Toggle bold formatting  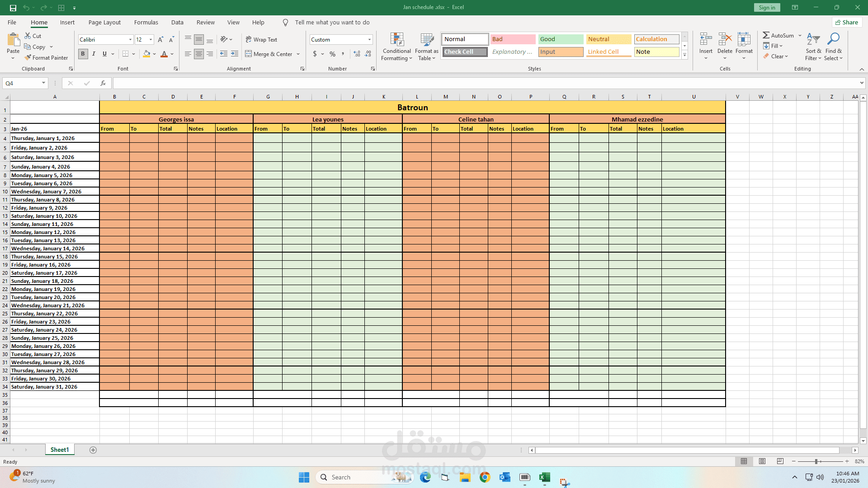(x=83, y=54)
